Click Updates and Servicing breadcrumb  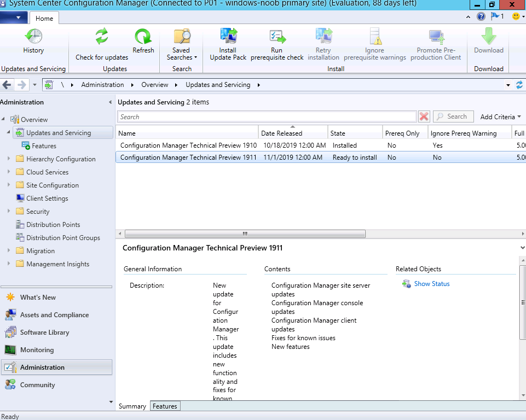click(x=218, y=85)
